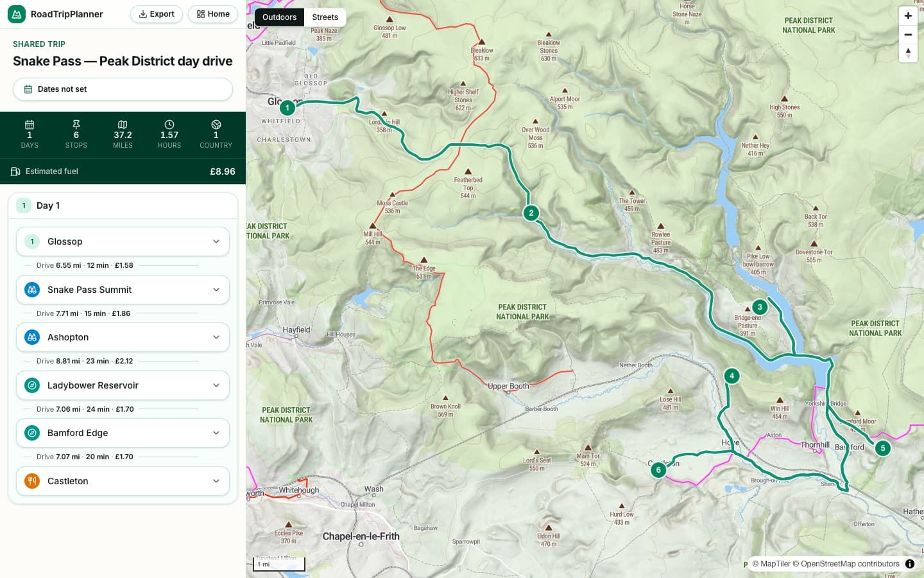Collapse the Day 1 header

tap(123, 206)
